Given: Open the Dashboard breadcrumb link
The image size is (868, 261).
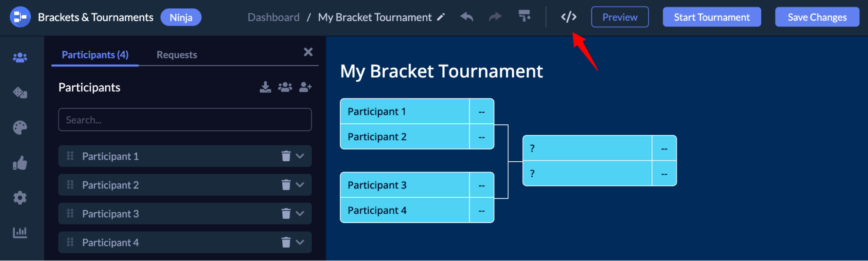Looking at the screenshot, I should (x=273, y=17).
